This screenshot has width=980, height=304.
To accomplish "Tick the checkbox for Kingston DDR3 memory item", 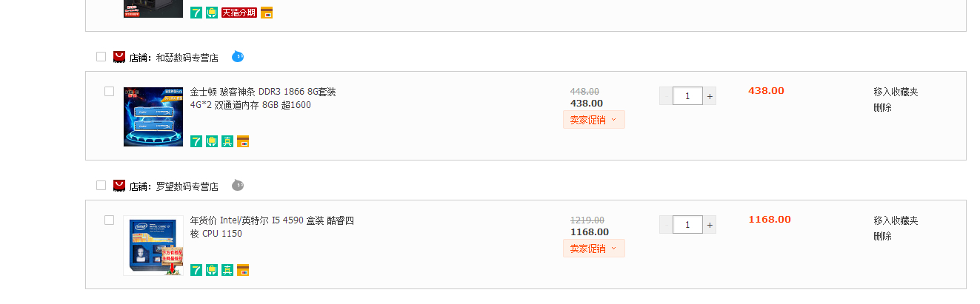I will coord(110,92).
